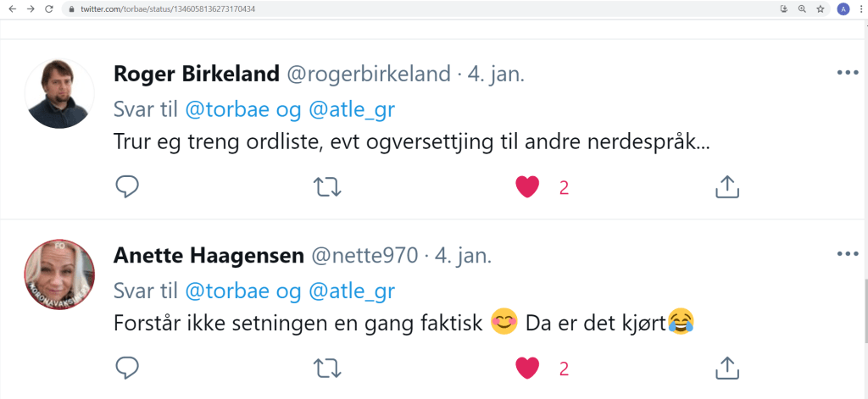Retweet Roger Birkeland's tweet
Image resolution: width=868 pixels, height=399 pixels.
tap(327, 187)
